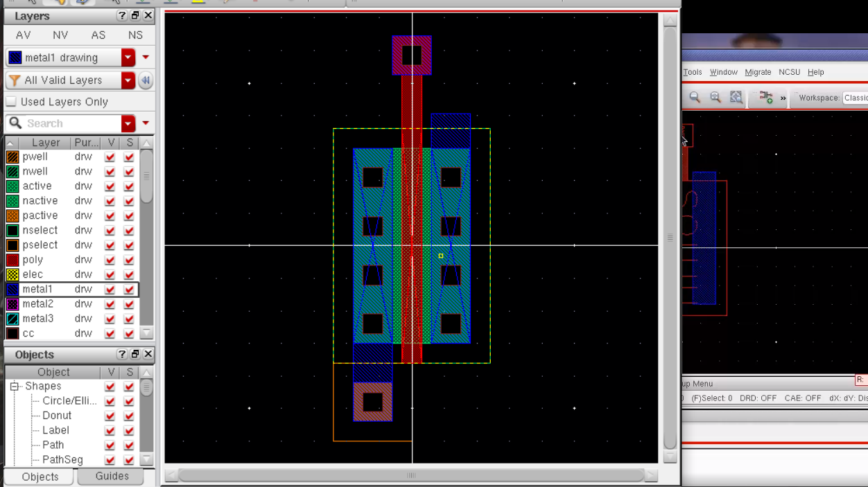Toggle selectability checkbox for nwell layer

click(129, 171)
